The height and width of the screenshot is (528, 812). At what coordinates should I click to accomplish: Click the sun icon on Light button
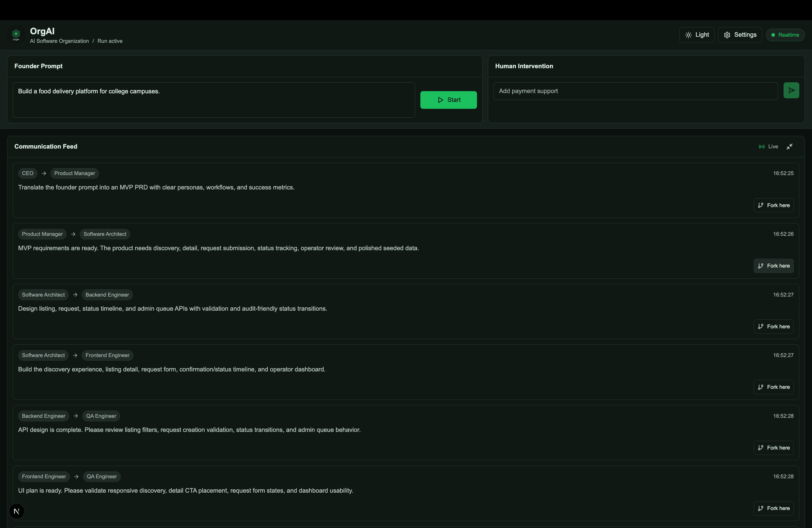pyautogui.click(x=689, y=35)
